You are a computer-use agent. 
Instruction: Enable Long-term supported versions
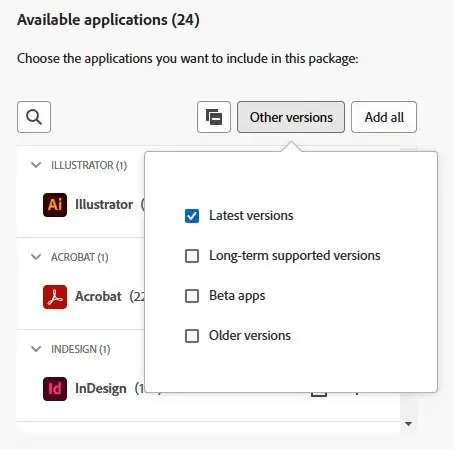(192, 256)
